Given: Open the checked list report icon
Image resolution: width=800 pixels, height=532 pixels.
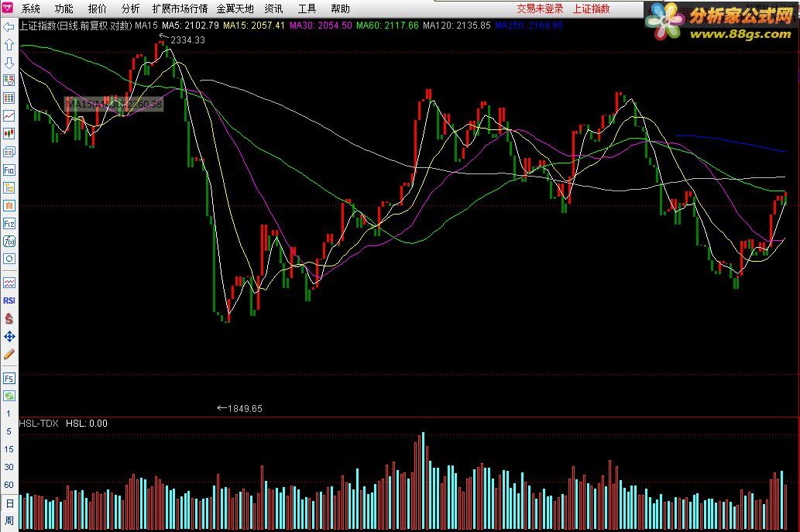Looking at the screenshot, I should pyautogui.click(x=9, y=80).
